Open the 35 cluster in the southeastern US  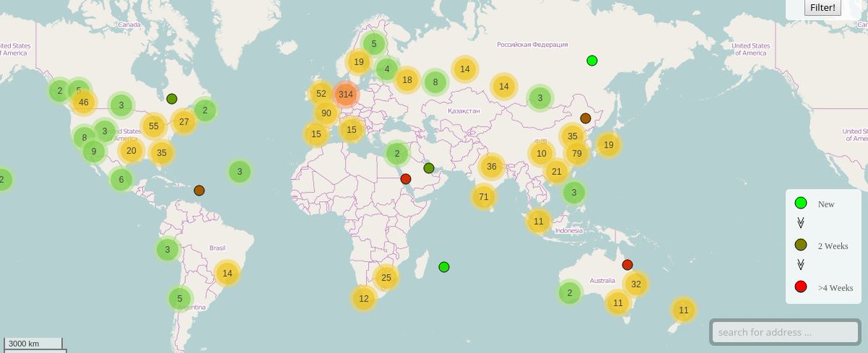click(x=161, y=153)
